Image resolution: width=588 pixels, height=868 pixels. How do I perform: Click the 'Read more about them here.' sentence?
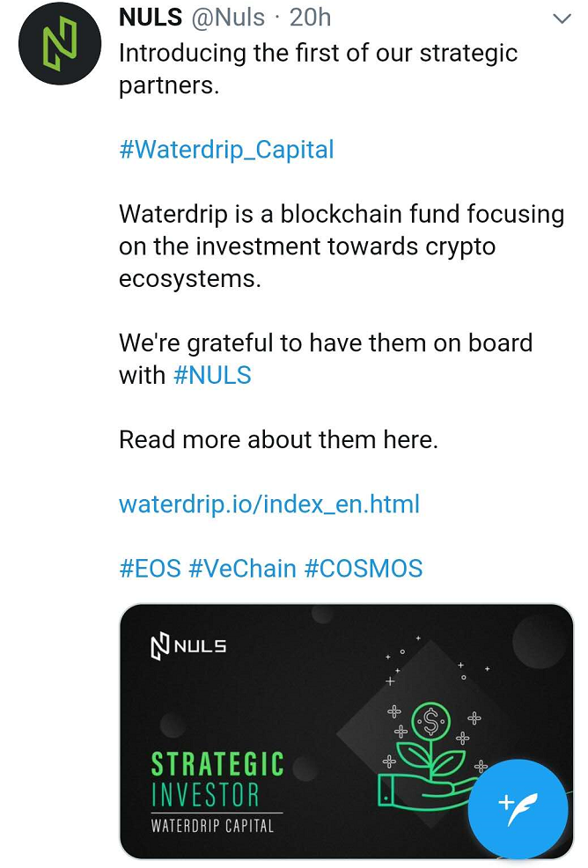point(278,440)
